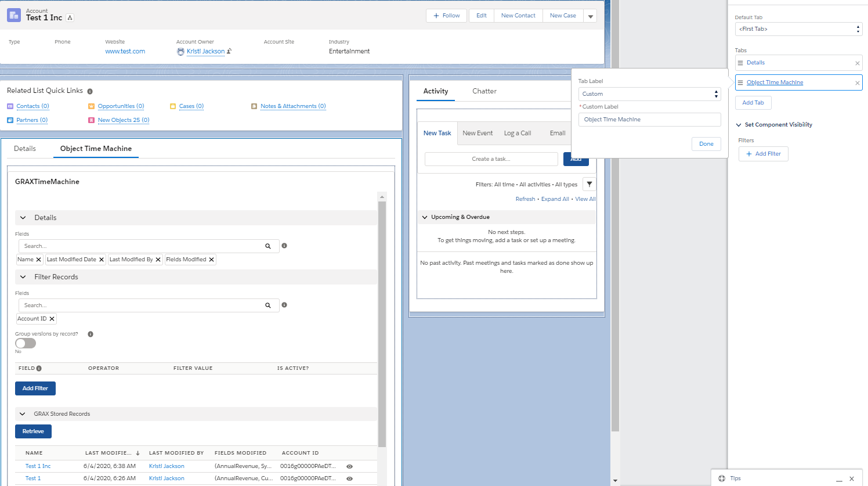The width and height of the screenshot is (868, 486).
Task: Click the Edit button
Action: coord(482,16)
